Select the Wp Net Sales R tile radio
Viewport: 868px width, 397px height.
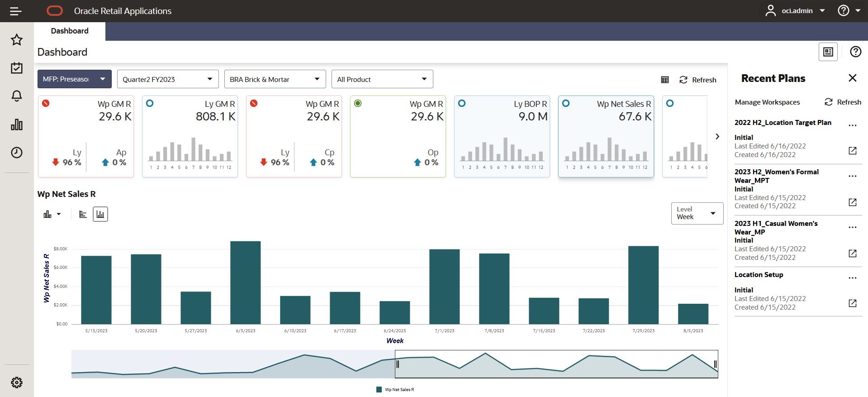566,103
